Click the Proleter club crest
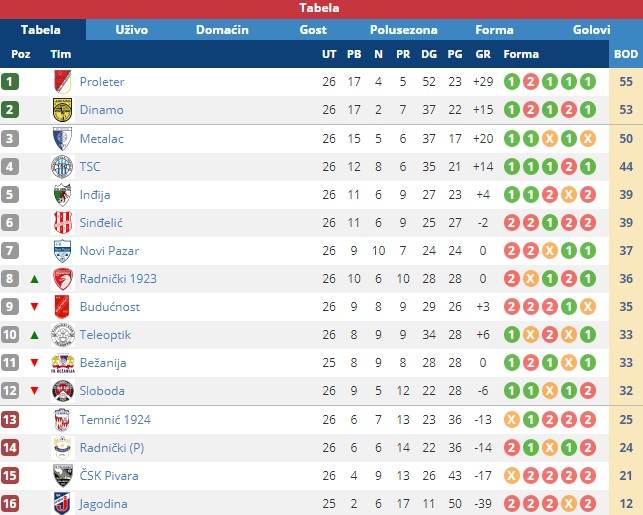Image resolution: width=643 pixels, height=515 pixels. click(x=63, y=82)
